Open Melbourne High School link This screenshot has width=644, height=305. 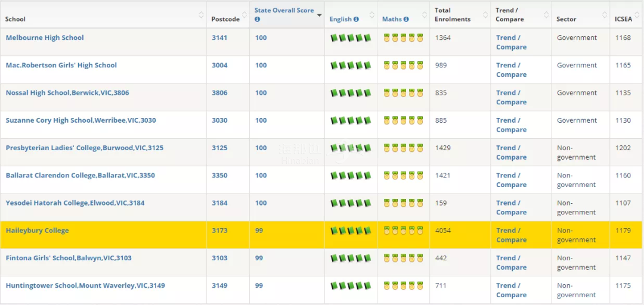click(x=45, y=38)
